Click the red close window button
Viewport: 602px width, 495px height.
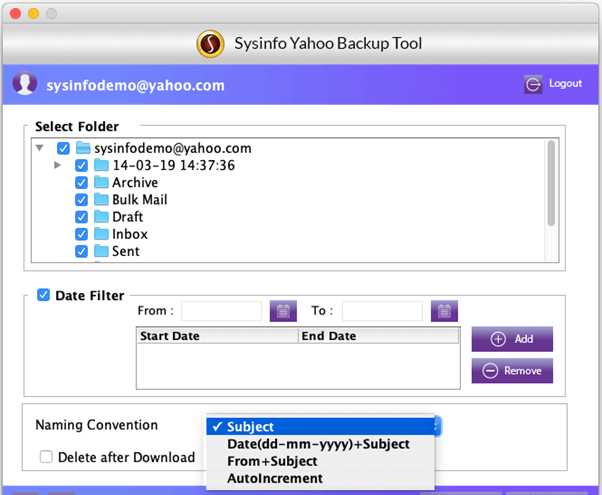click(x=16, y=13)
